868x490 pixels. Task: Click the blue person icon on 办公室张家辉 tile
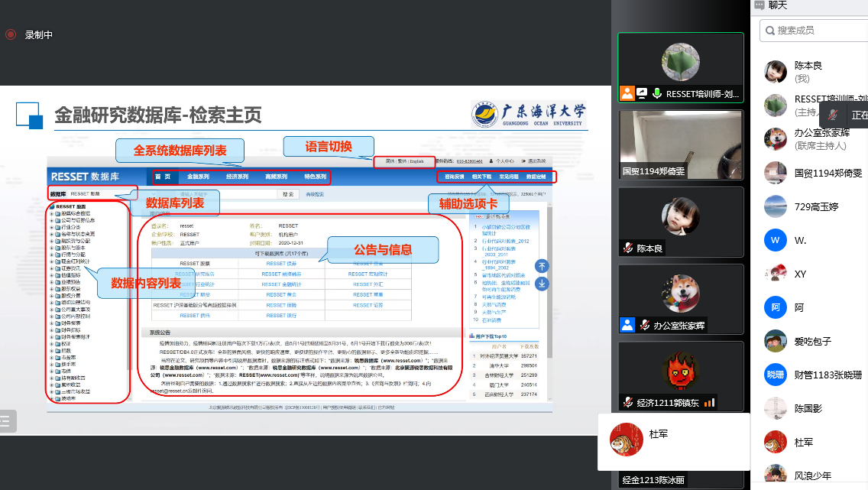[627, 324]
